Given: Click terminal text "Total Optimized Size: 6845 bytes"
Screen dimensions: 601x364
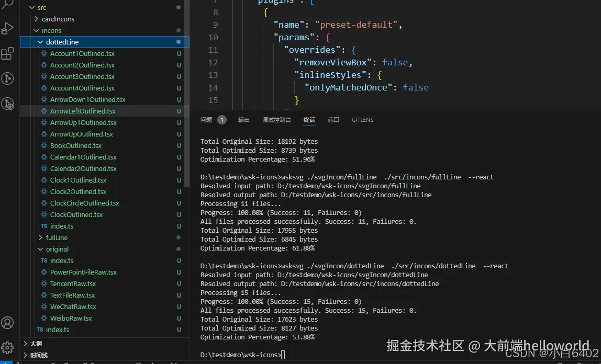Looking at the screenshot, I should 259,239.
